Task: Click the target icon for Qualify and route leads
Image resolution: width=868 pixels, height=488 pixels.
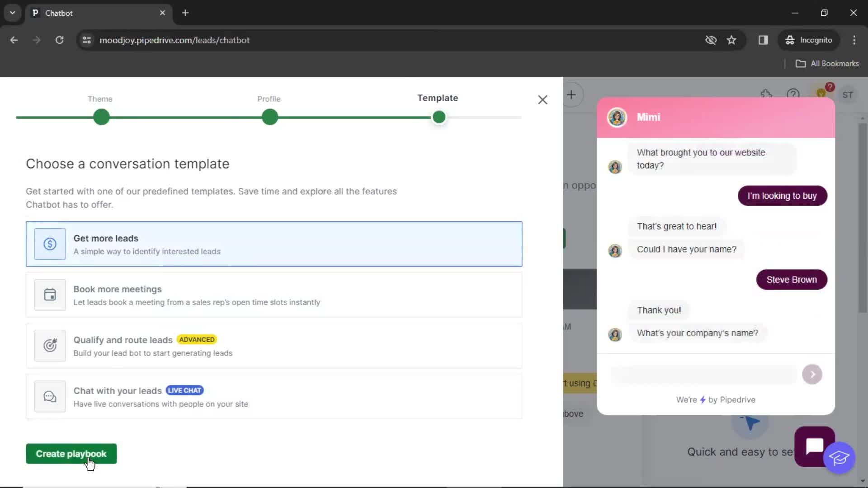Action: click(x=50, y=346)
